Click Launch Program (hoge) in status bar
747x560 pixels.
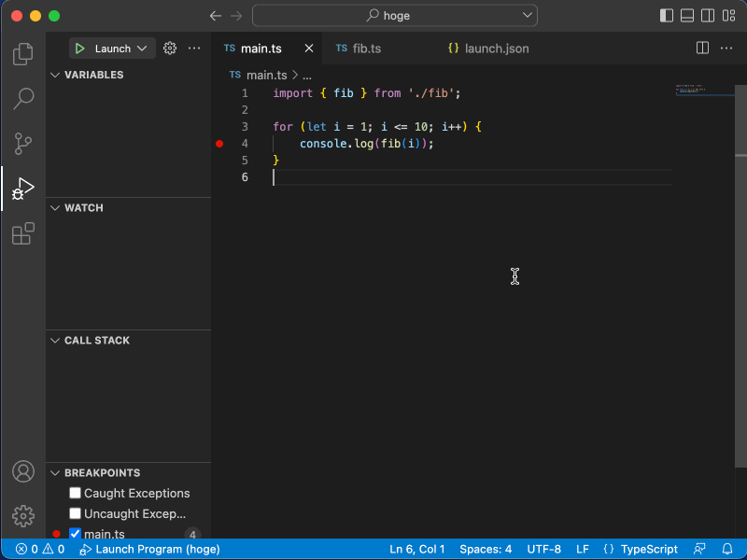pyautogui.click(x=149, y=549)
